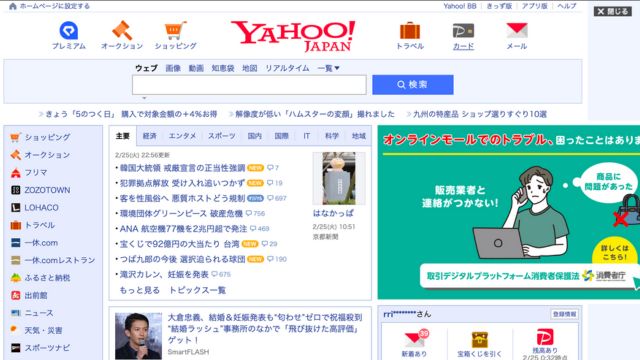Open the ショッピング cart icon in header
Viewport: 640px width, 360px height.
[176, 31]
